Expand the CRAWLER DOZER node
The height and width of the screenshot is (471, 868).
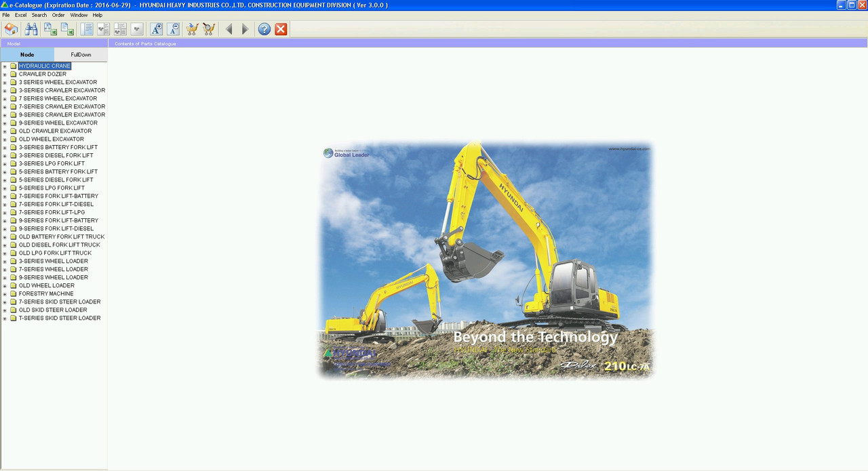(x=5, y=75)
